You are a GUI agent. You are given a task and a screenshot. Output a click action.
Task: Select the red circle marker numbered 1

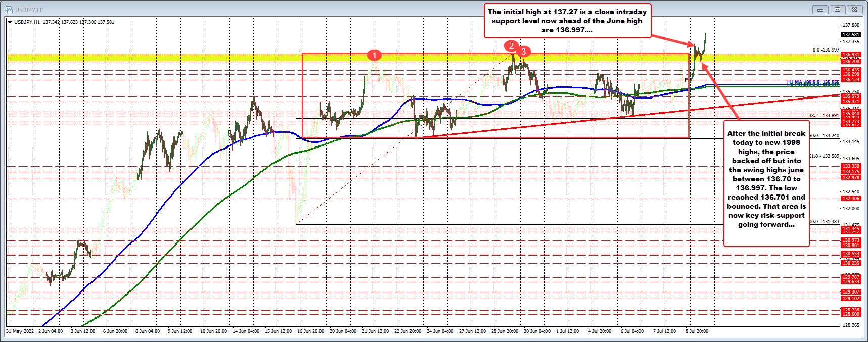374,55
